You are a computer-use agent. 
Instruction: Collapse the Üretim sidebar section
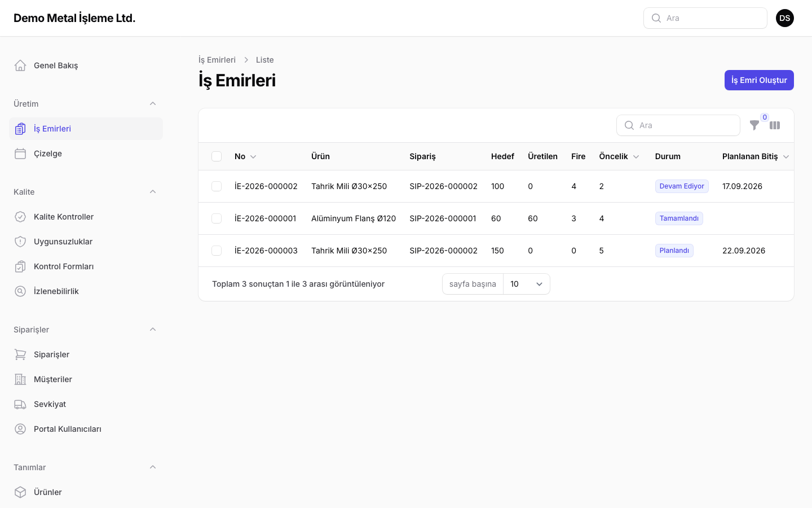click(153, 104)
